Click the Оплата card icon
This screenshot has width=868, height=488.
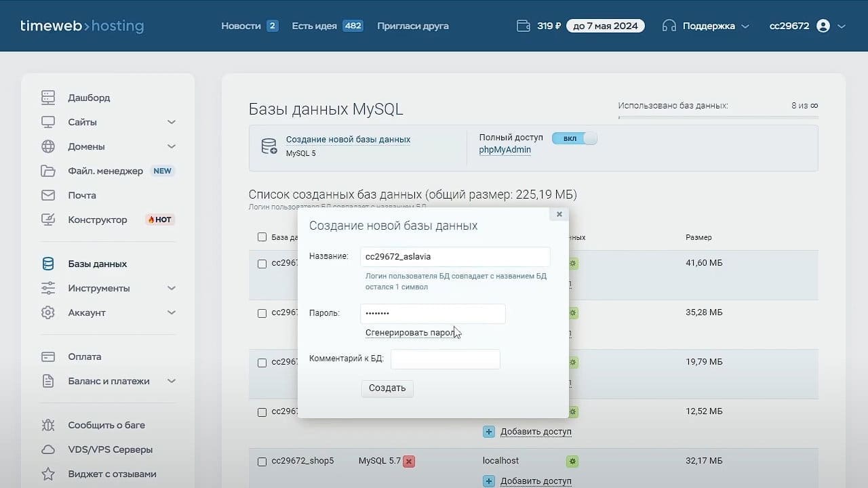click(x=48, y=357)
